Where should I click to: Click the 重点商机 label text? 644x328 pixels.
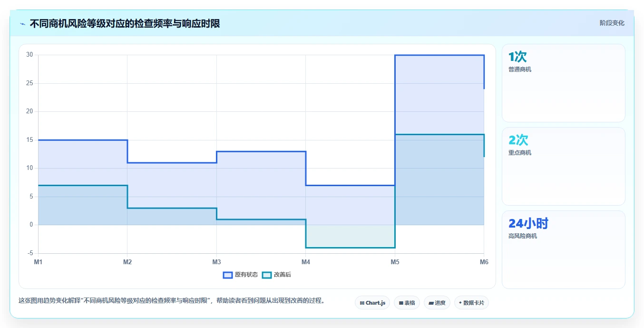pyautogui.click(x=520, y=153)
